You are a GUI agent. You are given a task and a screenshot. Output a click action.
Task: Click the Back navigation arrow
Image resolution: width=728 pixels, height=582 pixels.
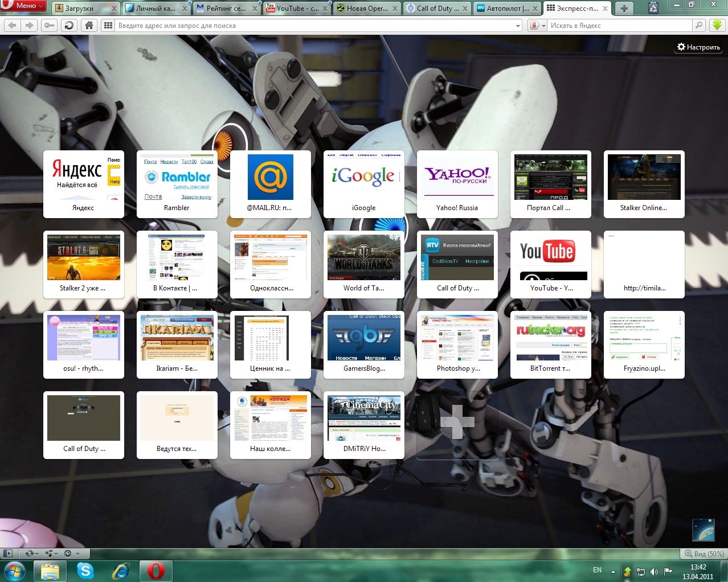click(13, 25)
